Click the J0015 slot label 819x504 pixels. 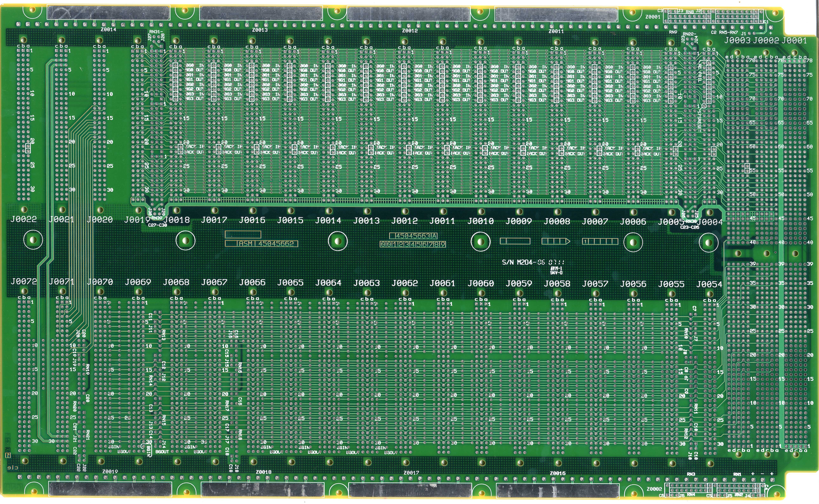pyautogui.click(x=290, y=220)
